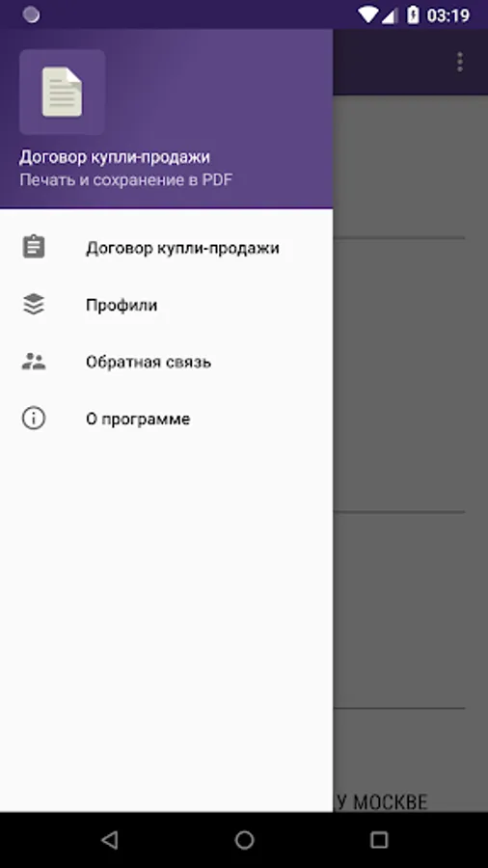
Task: Select Профили in the navigation drawer
Action: point(167,305)
